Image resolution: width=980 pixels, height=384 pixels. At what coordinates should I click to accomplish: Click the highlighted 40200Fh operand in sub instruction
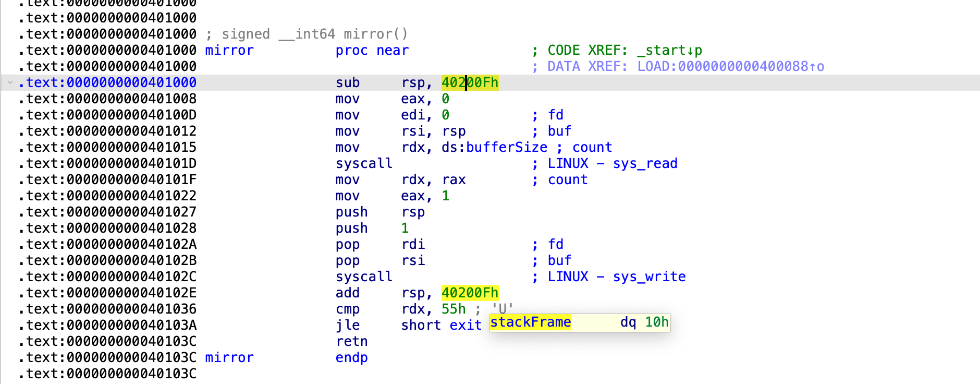coord(470,82)
